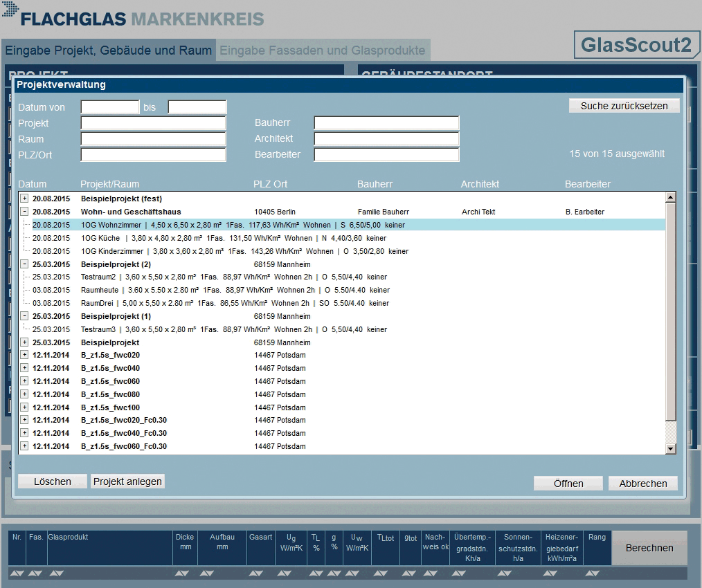The height and width of the screenshot is (588, 702).
Task: Open selected project with Öffnen button
Action: (x=568, y=484)
